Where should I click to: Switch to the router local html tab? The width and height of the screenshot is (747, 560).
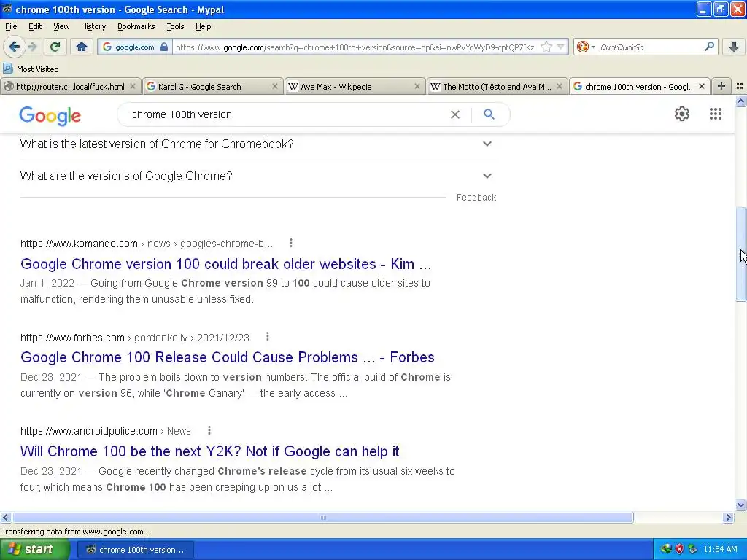[71, 86]
